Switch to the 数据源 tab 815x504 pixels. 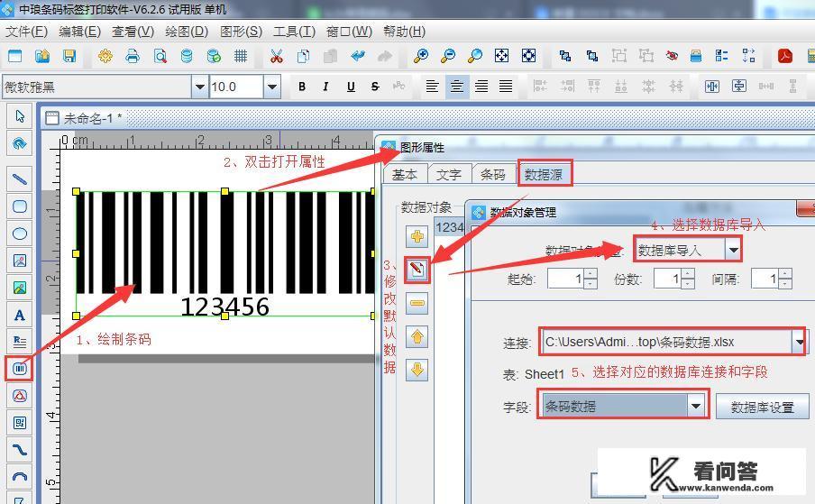(x=544, y=174)
